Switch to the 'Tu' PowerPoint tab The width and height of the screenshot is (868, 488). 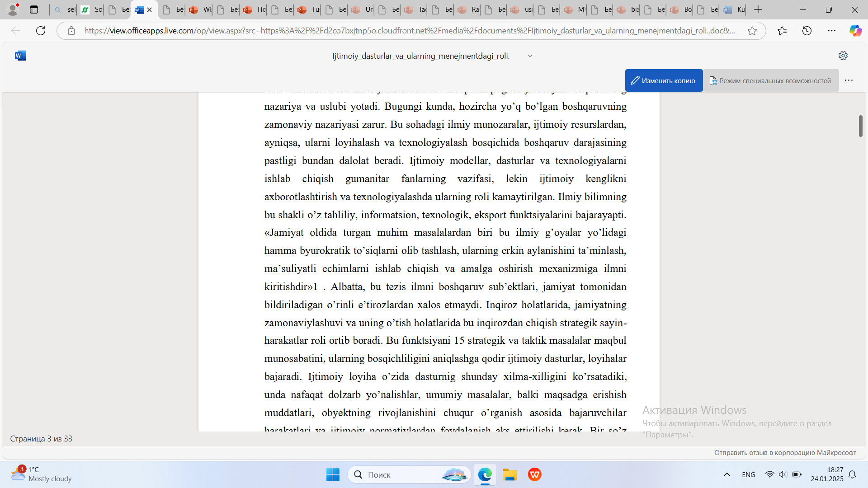pos(308,9)
